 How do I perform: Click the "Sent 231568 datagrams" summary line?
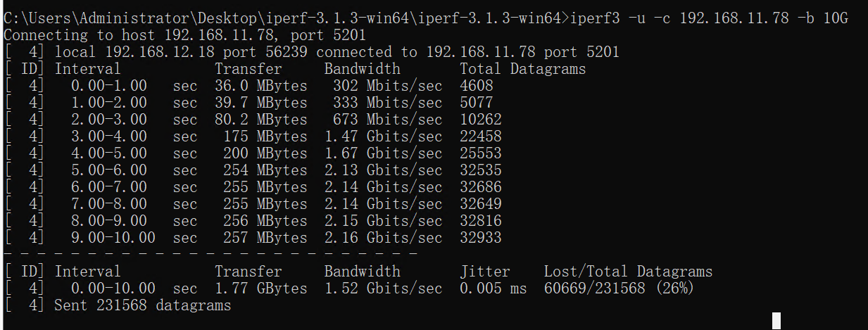142,305
